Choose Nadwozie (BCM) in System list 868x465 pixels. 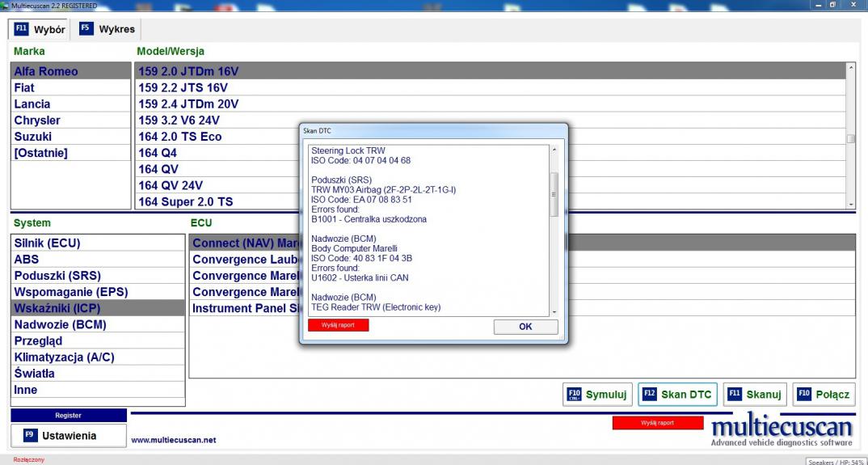click(98, 324)
